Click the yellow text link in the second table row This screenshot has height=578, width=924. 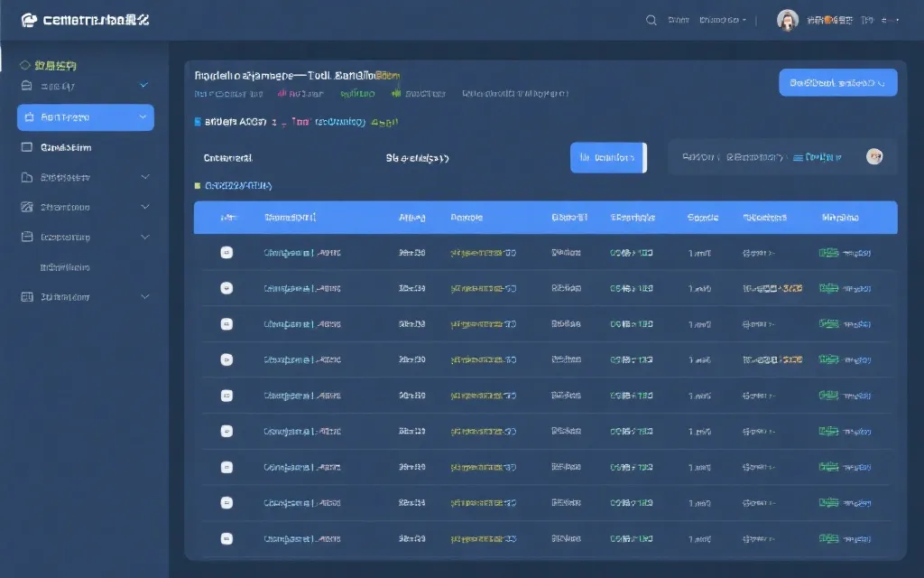tap(483, 289)
